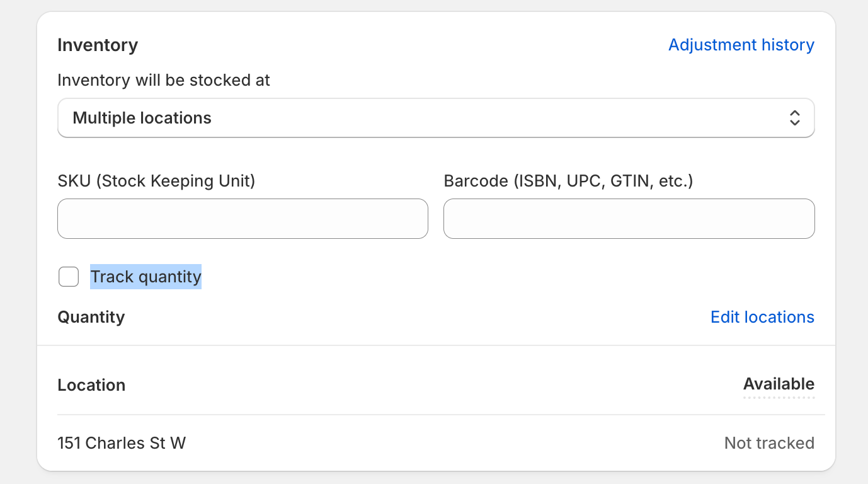
Task: Open the Edit locations link
Action: click(762, 317)
